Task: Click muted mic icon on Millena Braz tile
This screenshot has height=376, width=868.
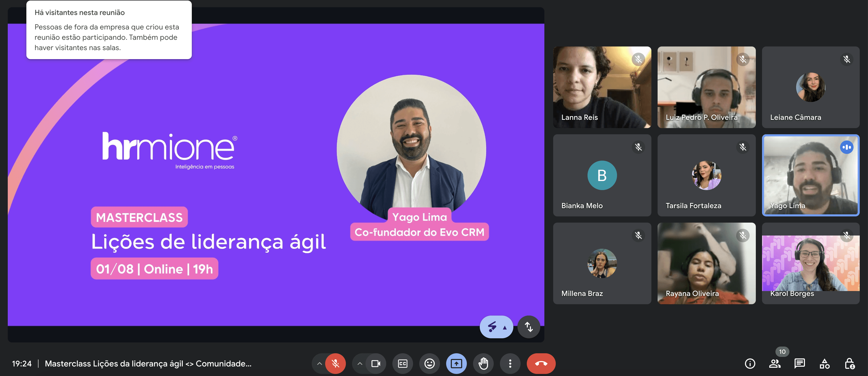Action: tap(638, 235)
